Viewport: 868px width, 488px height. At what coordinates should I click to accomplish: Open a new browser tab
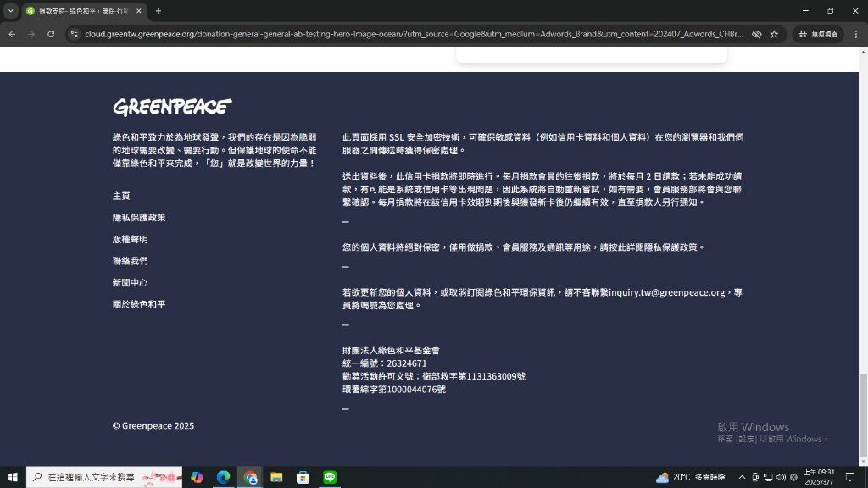coord(159,11)
